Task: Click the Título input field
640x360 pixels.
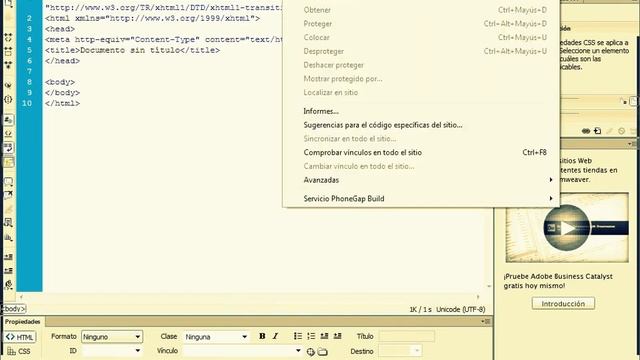Action: coord(407,336)
